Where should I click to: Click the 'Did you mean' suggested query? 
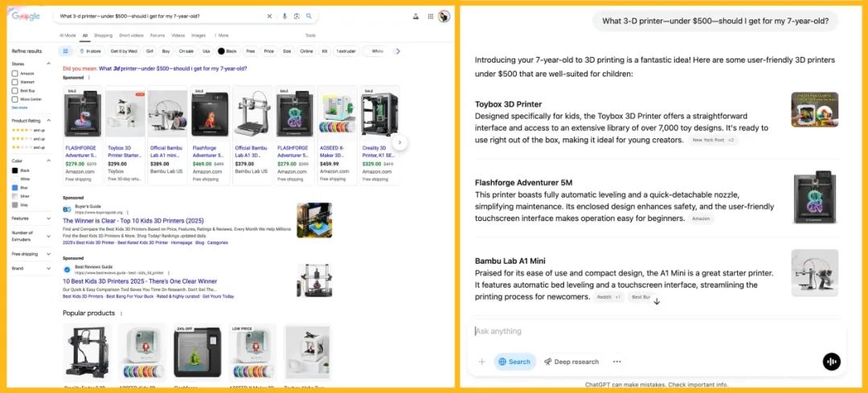(173, 68)
